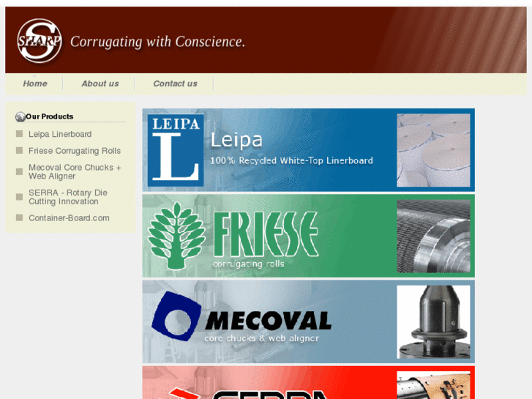Open the core chuck thumbnail in Mecoval banner

(433, 322)
